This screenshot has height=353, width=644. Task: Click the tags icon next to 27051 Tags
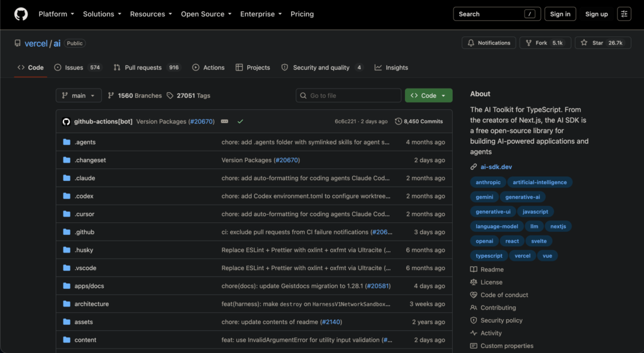click(170, 95)
